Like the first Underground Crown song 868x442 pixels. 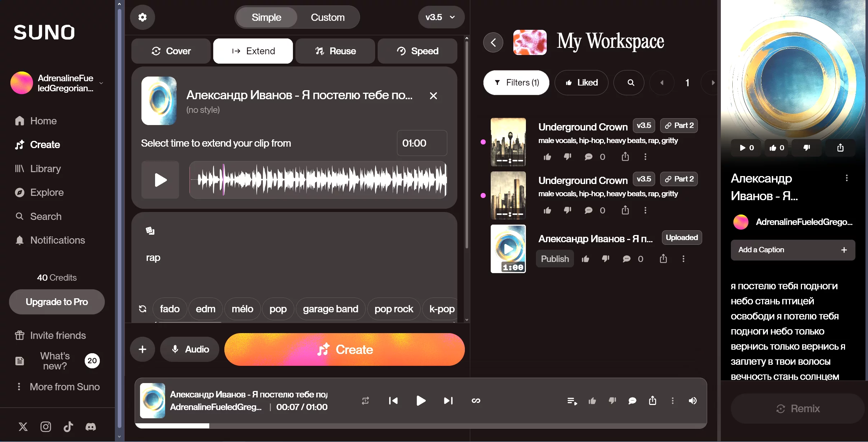coord(547,157)
